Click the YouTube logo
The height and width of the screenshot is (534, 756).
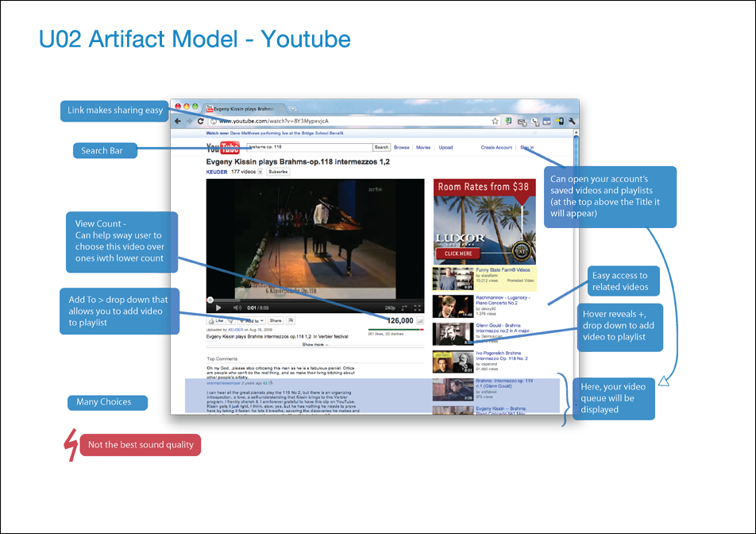coord(222,148)
